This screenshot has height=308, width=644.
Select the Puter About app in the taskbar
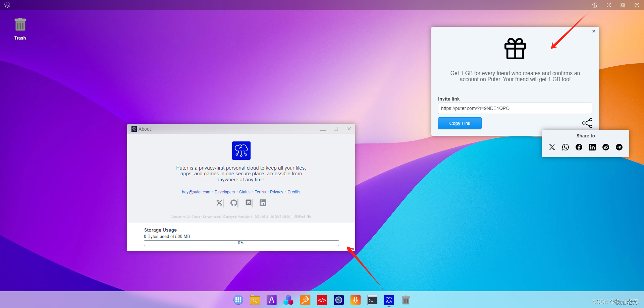pyautogui.click(x=389, y=300)
